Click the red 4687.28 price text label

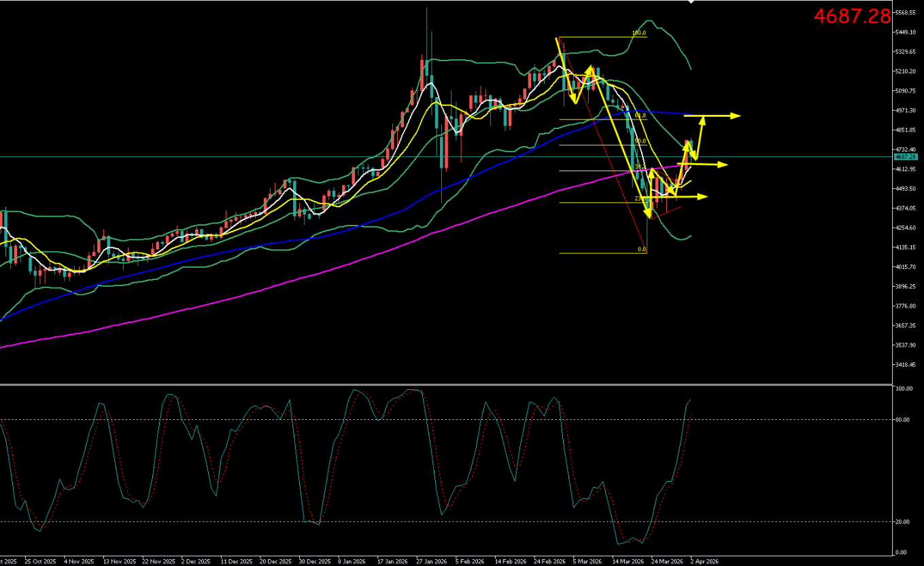pyautogui.click(x=852, y=16)
